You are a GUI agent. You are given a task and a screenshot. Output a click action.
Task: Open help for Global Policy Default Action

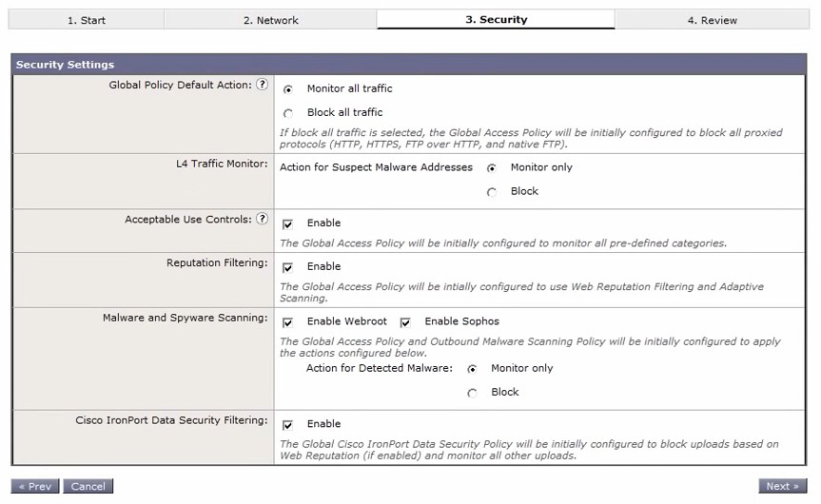[x=263, y=85]
